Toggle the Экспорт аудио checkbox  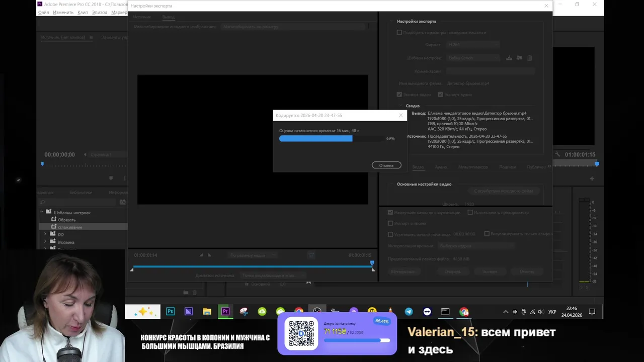440,94
